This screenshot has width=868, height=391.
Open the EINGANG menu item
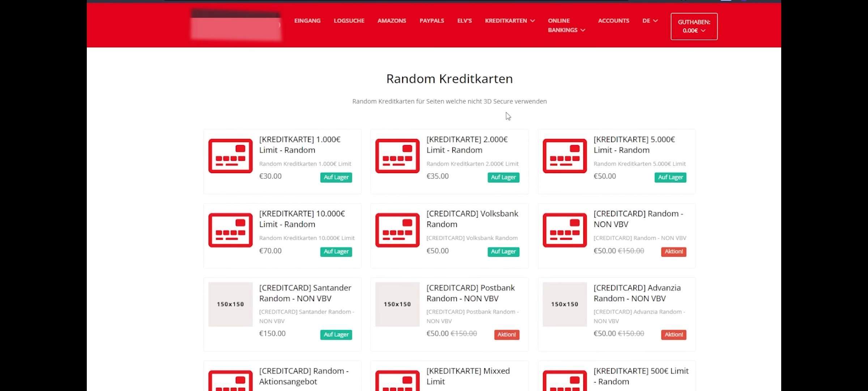pyautogui.click(x=307, y=21)
